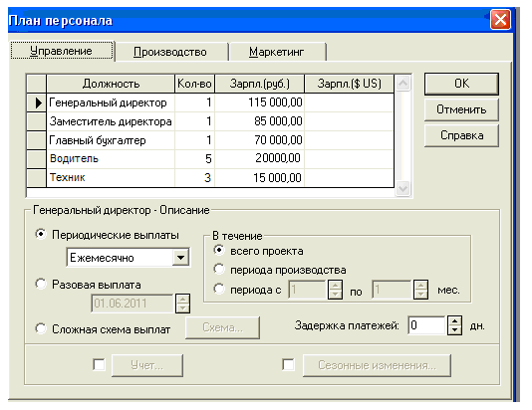Click the Должность column header
The image size is (532, 410).
111,84
